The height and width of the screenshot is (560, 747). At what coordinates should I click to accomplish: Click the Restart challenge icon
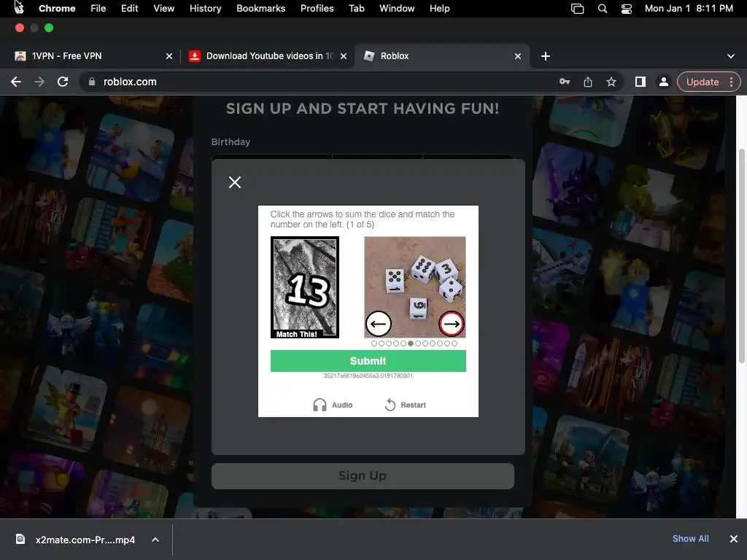click(390, 405)
